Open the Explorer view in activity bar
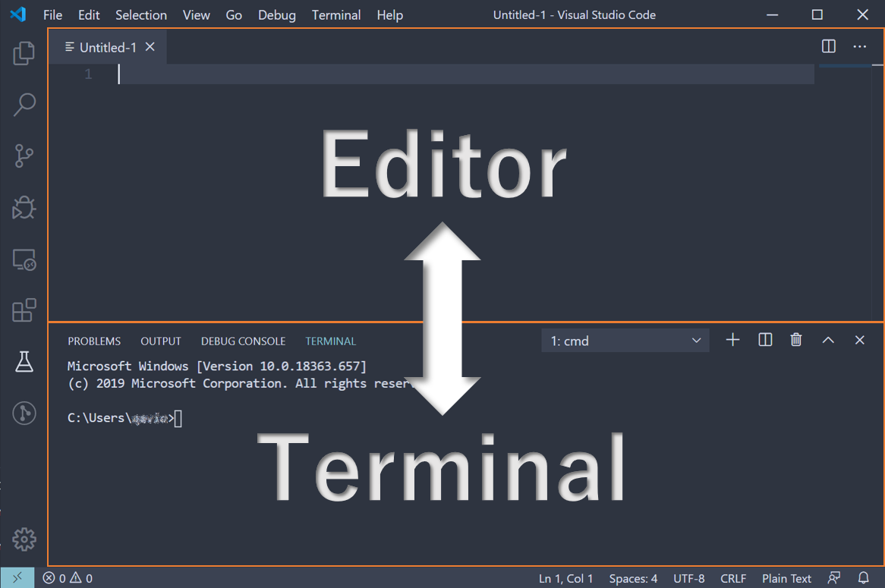This screenshot has height=588, width=885. [x=24, y=53]
